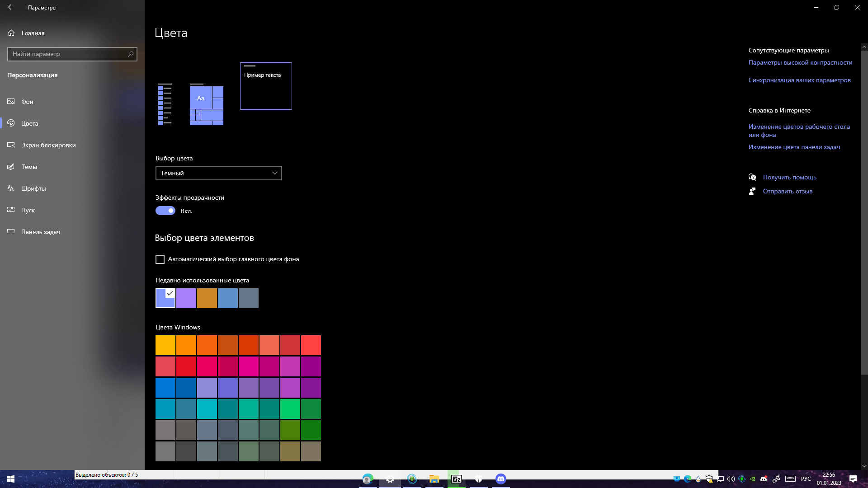This screenshot has height=488, width=868.
Task: Open Параметры высокой контрастности link
Action: click(x=800, y=62)
